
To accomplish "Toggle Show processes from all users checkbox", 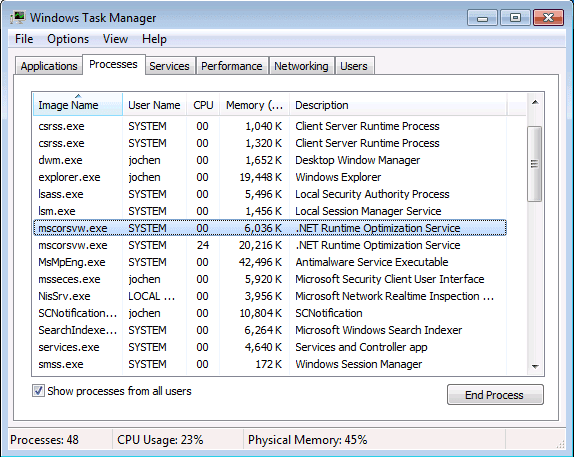I will coord(38,391).
